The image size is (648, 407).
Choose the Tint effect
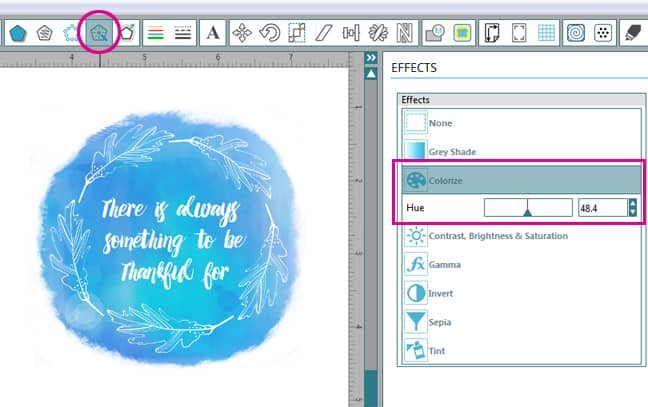439,352
